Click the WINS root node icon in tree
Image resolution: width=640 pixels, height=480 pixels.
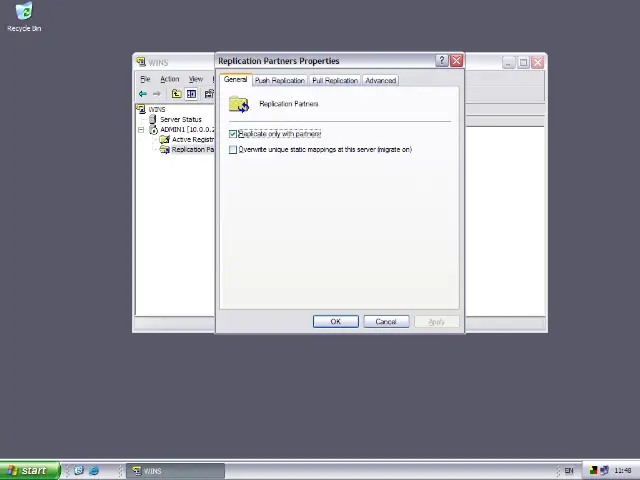click(x=141, y=109)
